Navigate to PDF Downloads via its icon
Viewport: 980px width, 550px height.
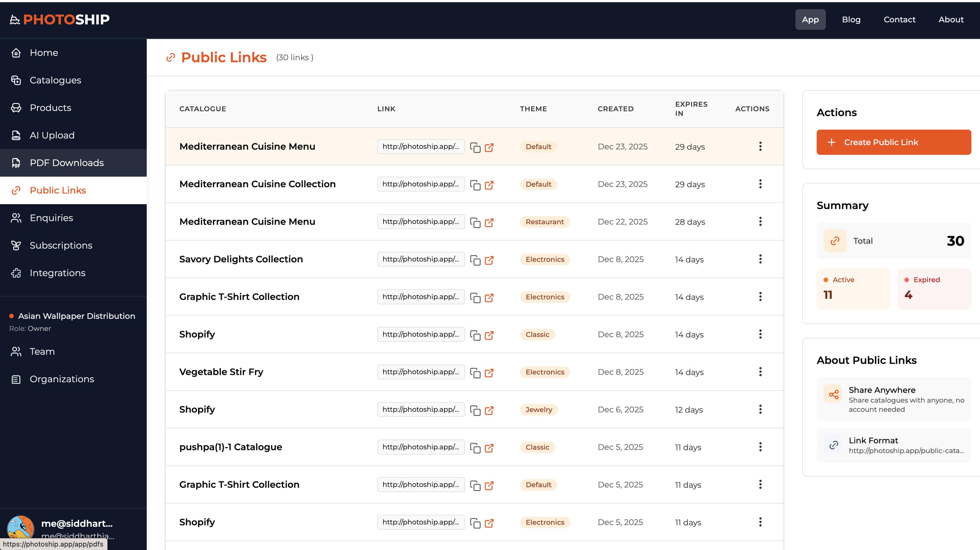tap(15, 163)
